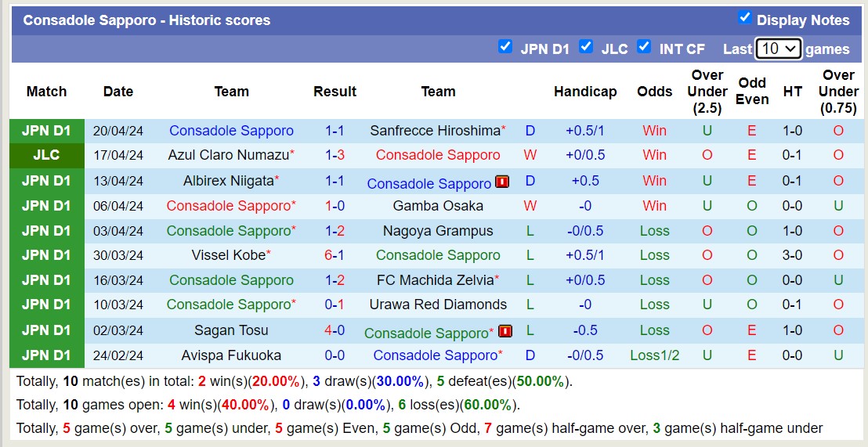
Task: Disable the INT CF filter checkbox
Action: (x=644, y=47)
